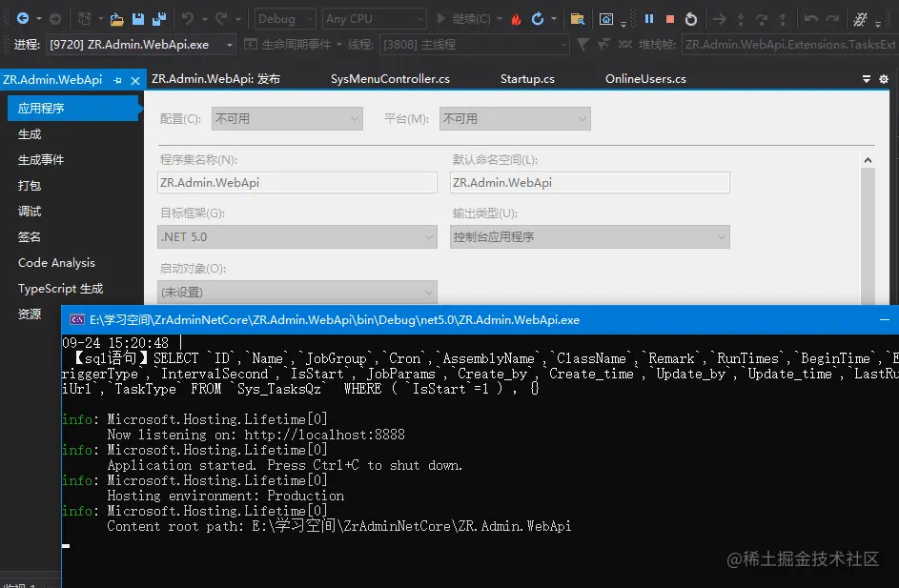Open the Any CPU platform dropdown
Screen dimensions: 899x588
[375, 19]
